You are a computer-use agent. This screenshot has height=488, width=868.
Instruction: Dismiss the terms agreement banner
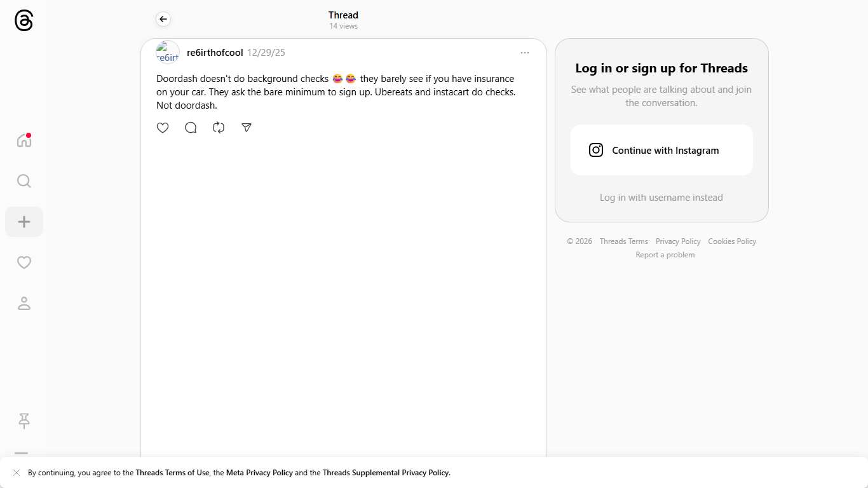tap(17, 473)
